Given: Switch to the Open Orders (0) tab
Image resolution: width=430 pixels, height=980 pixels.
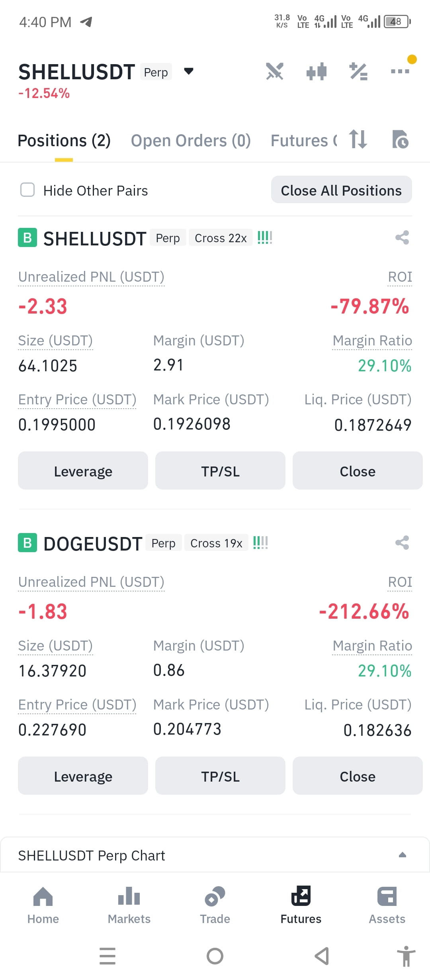Looking at the screenshot, I should (191, 141).
